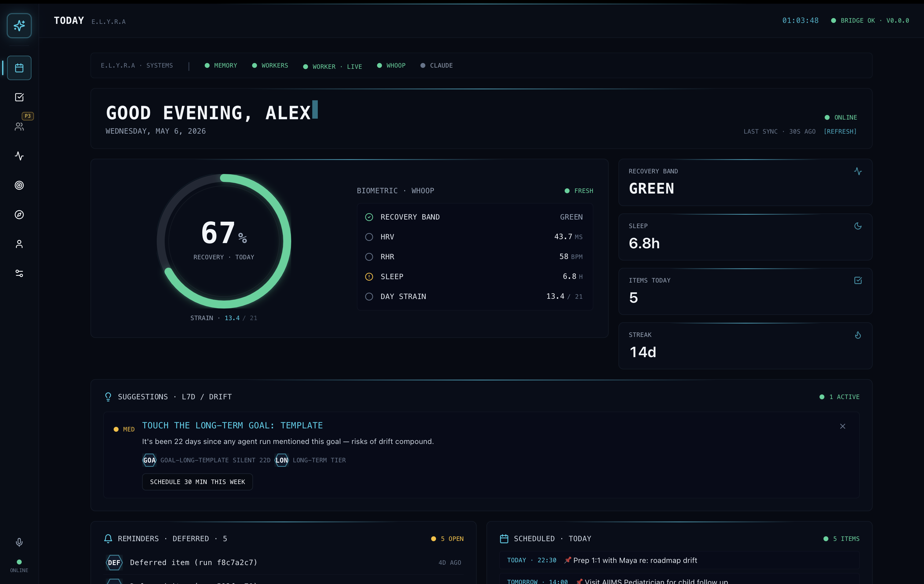Click the warning icon on Sleep row
The width and height of the screenshot is (924, 584).
point(369,277)
